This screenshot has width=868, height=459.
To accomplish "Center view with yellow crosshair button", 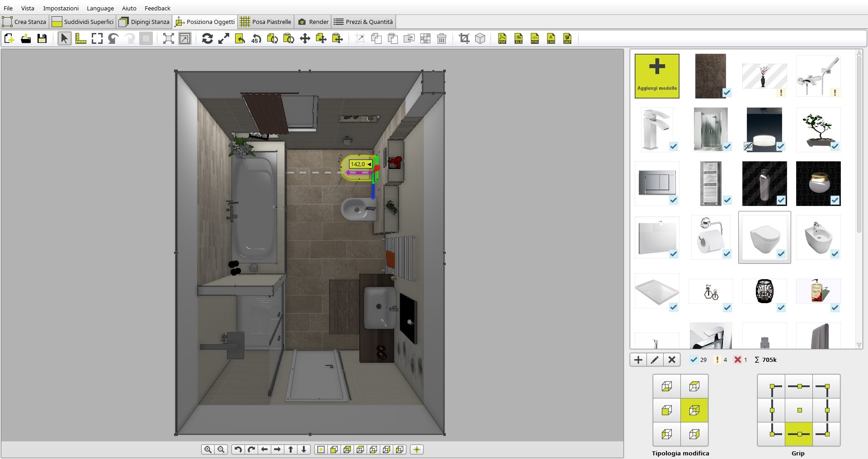I will pos(417,450).
